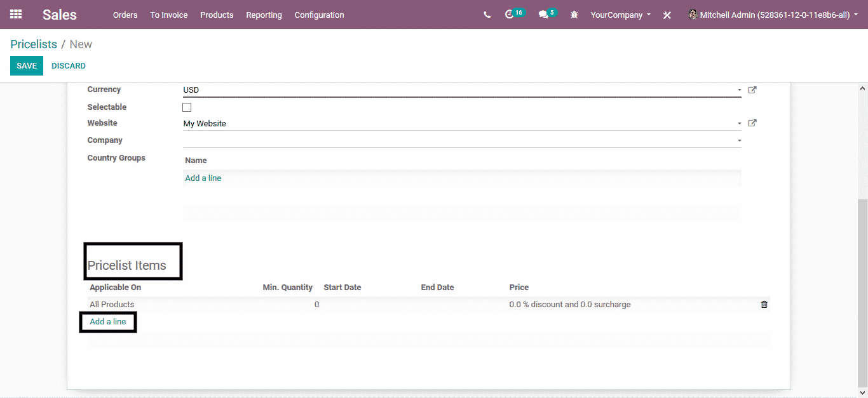Open the apps grid menu icon
The image size is (868, 398).
[x=16, y=14]
